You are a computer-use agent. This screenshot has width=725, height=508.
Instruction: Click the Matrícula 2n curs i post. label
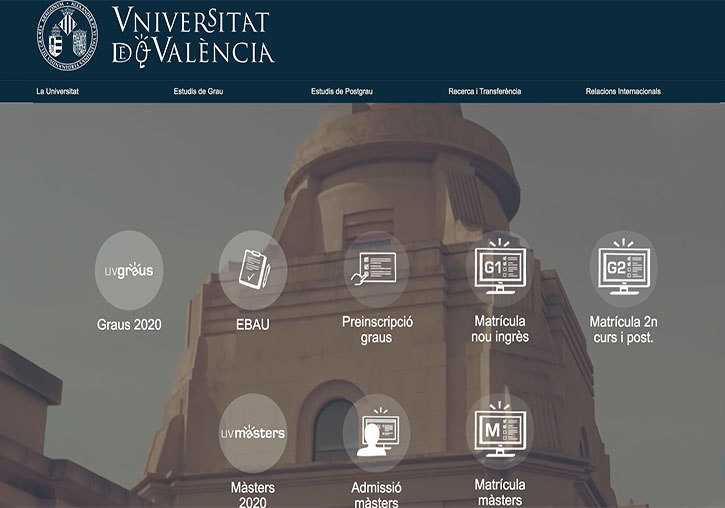coord(624,330)
